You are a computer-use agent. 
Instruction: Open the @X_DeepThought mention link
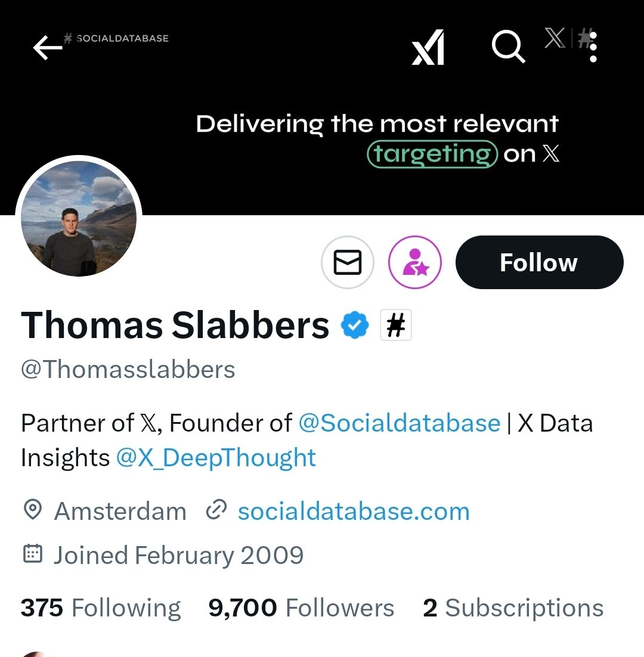point(216,458)
